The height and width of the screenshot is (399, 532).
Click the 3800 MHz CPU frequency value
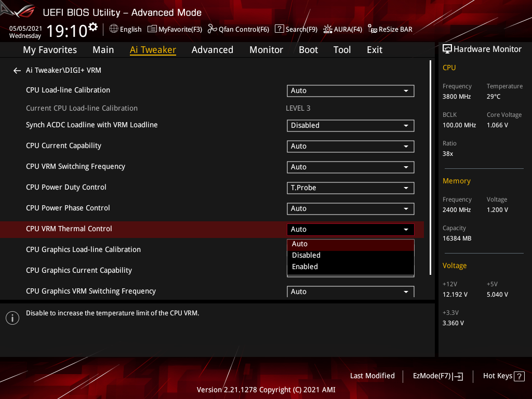tap(456, 97)
